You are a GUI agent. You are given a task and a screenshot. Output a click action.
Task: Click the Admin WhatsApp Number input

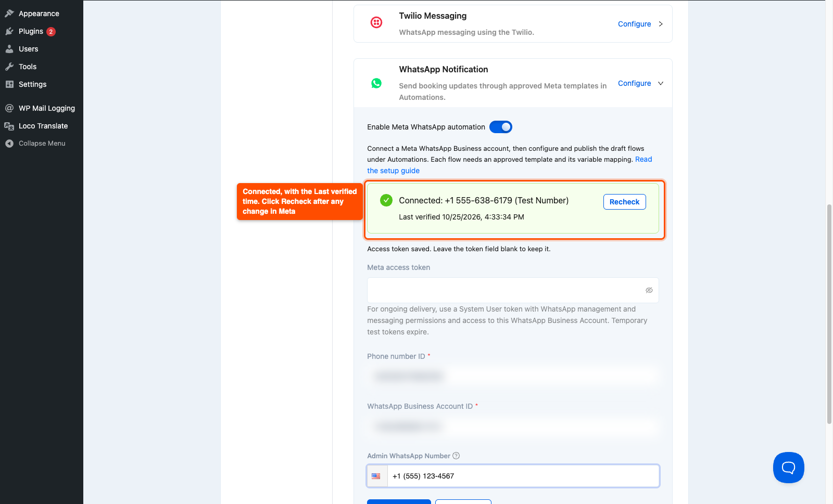[523, 476]
